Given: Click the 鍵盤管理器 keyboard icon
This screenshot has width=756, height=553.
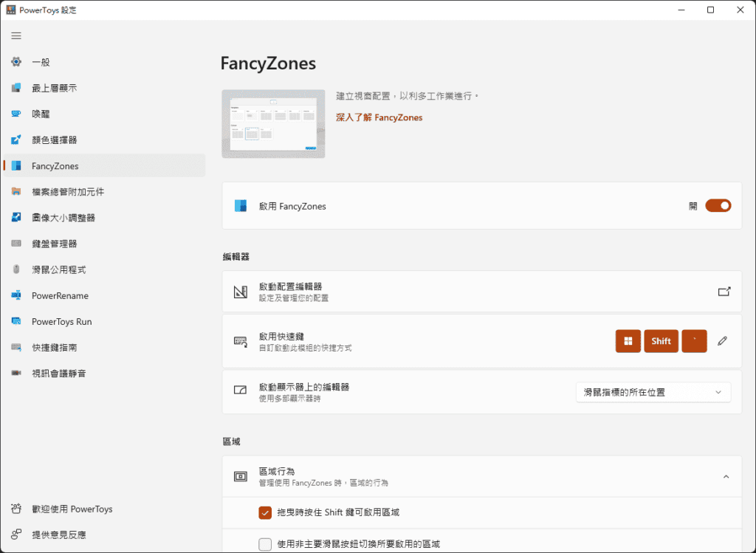Looking at the screenshot, I should pos(16,244).
